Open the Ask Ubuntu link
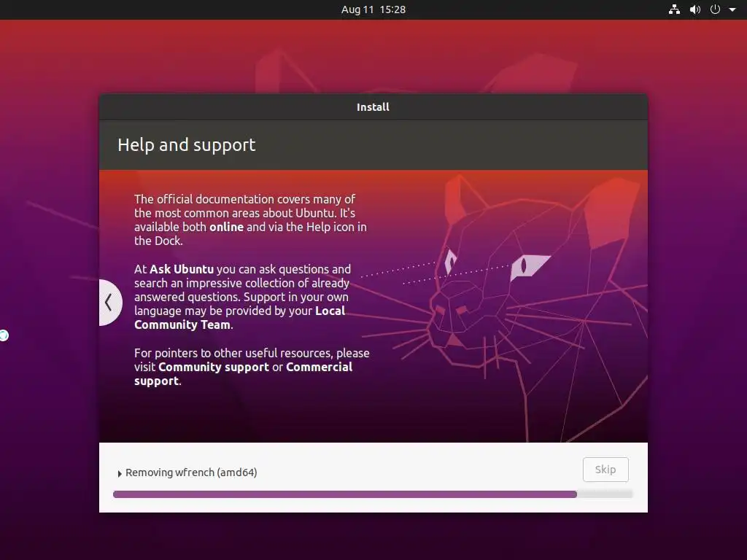 point(182,270)
